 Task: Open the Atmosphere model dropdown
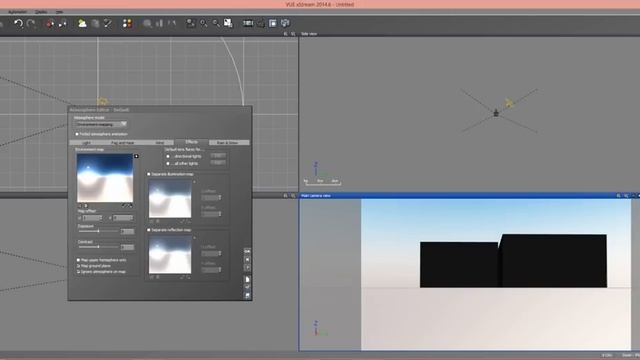click(x=101, y=124)
